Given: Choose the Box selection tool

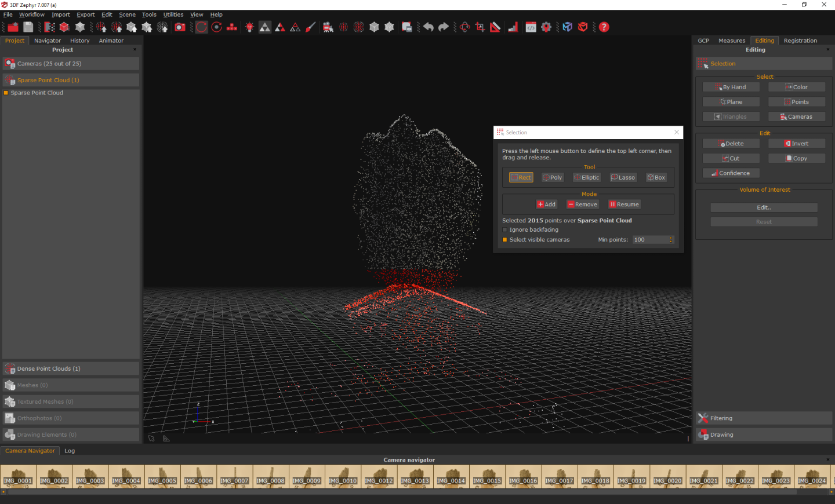Looking at the screenshot, I should click(x=656, y=177).
